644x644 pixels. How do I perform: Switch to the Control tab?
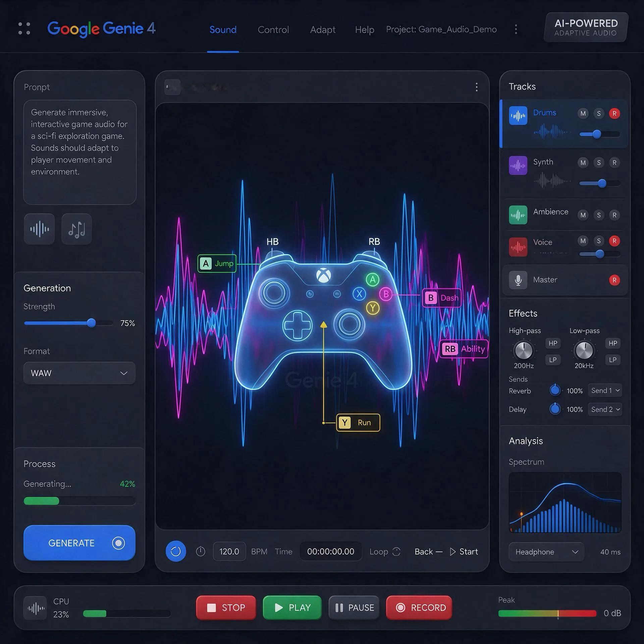[x=273, y=30]
